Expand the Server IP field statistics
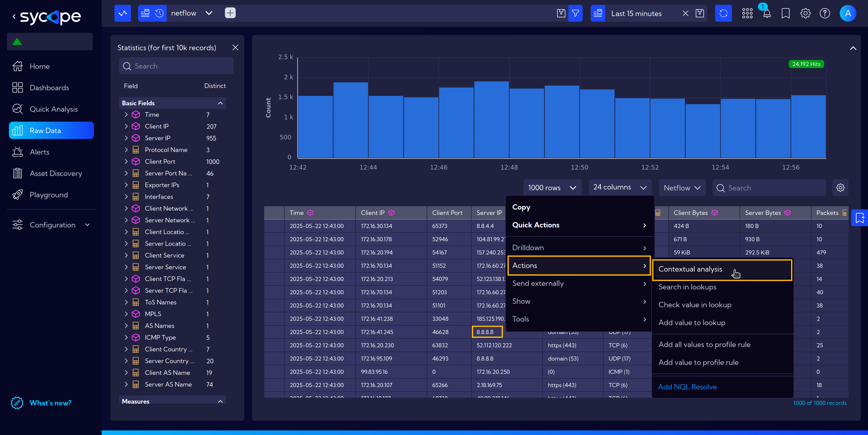868x435 pixels. (126, 138)
